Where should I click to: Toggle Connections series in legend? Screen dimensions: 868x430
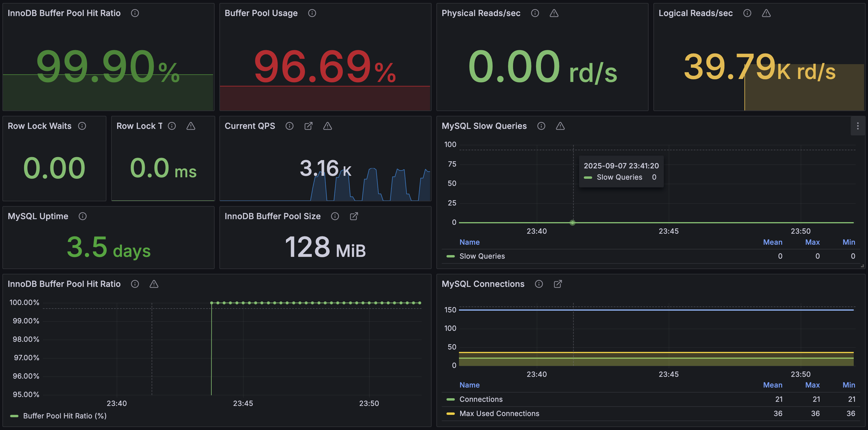click(481, 399)
